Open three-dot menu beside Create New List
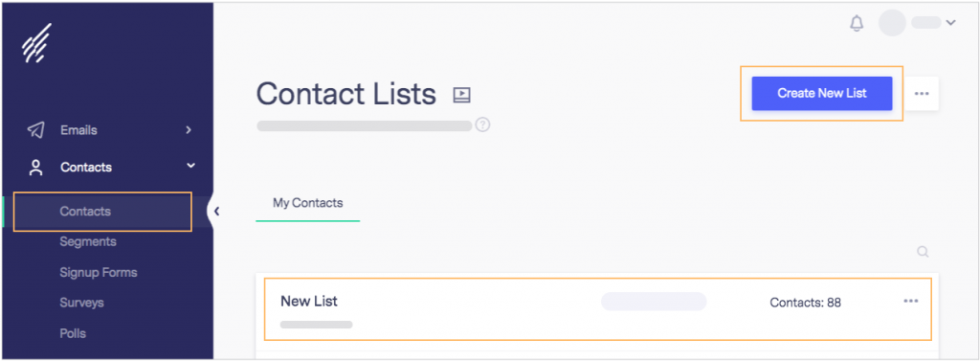Image resolution: width=980 pixels, height=361 pixels. (922, 93)
